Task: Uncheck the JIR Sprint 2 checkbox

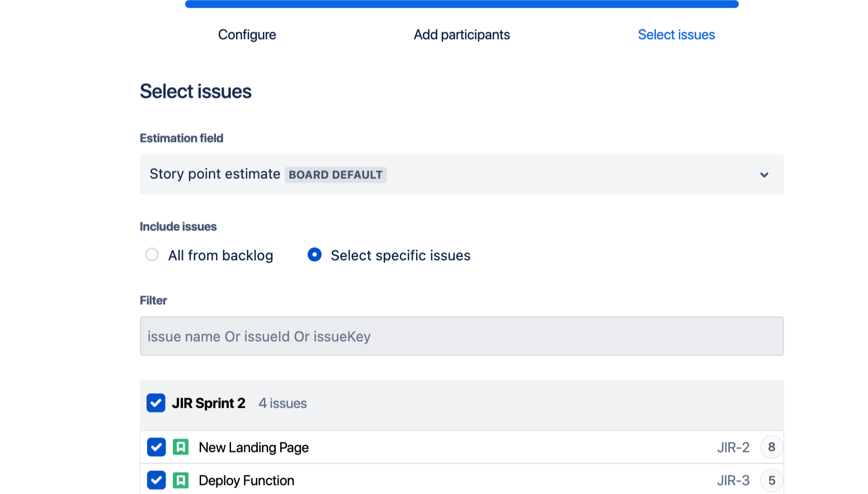Action: coord(156,403)
